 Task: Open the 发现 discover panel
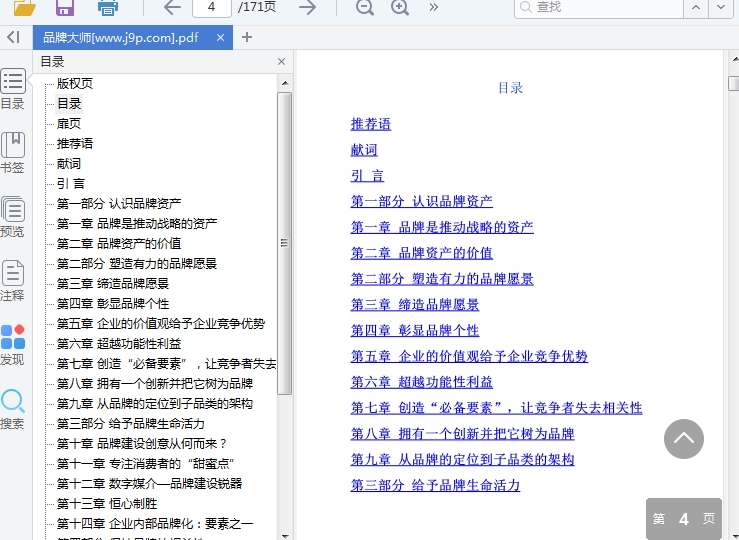13,345
